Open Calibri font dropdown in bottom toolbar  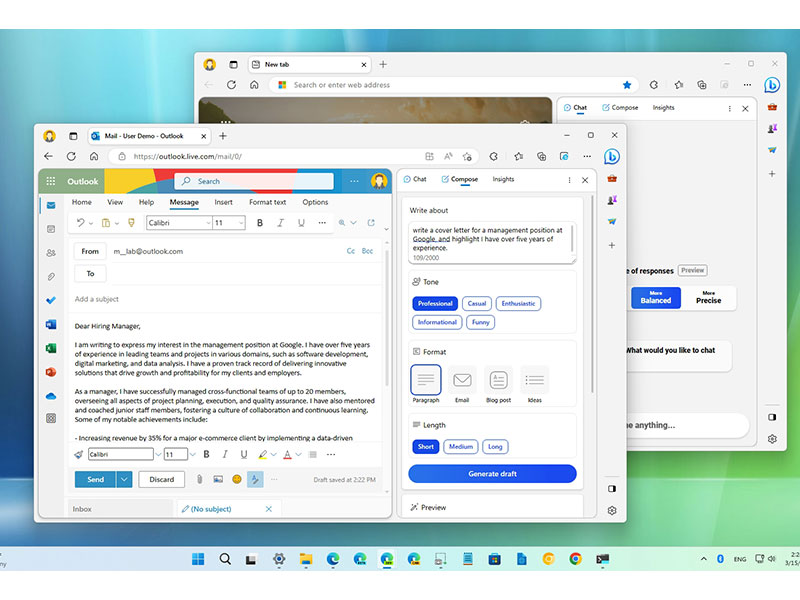pos(158,454)
